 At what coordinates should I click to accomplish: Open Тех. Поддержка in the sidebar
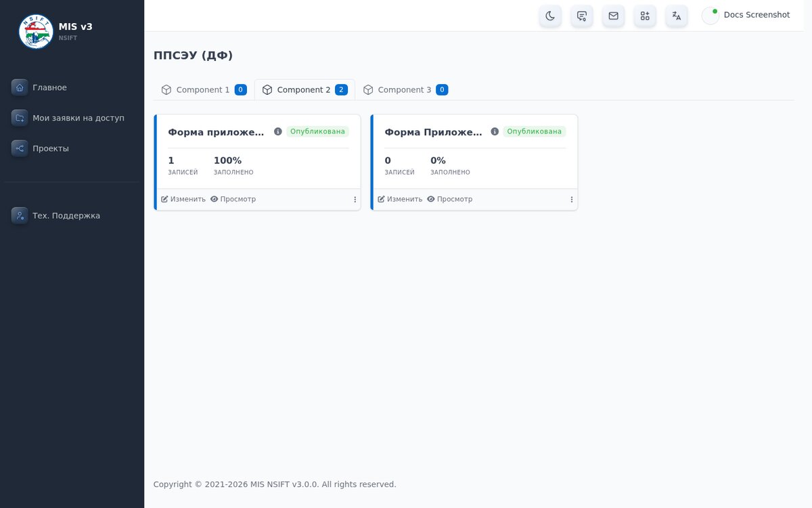click(x=72, y=215)
